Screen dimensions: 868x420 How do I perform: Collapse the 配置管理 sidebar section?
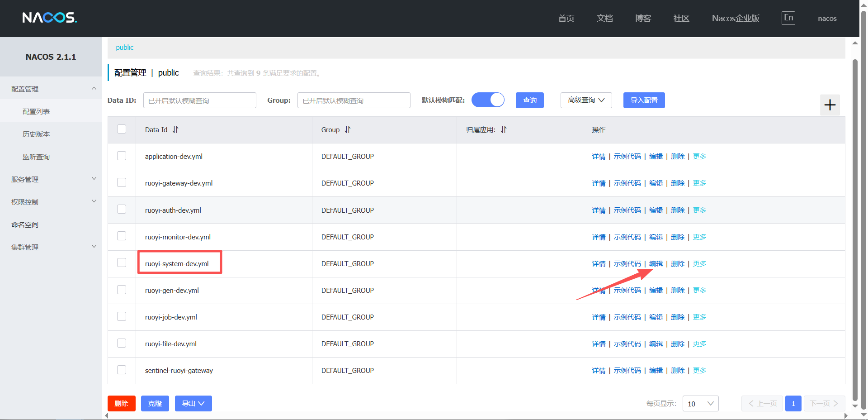pyautogui.click(x=51, y=89)
